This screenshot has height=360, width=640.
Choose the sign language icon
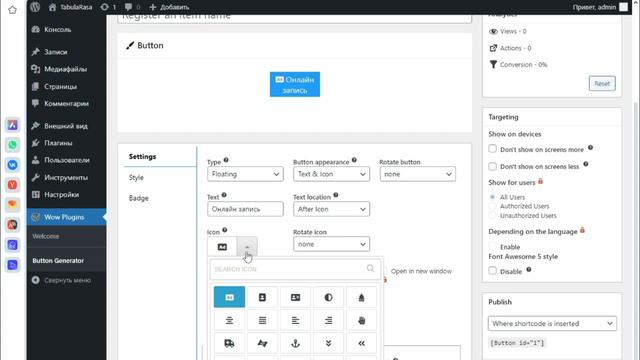[x=262, y=343]
